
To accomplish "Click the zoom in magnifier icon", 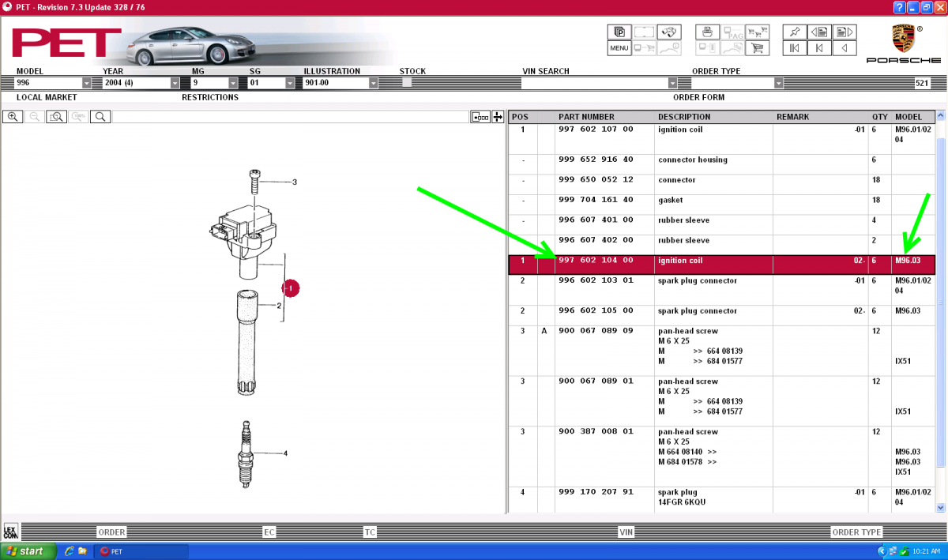I will 13,117.
